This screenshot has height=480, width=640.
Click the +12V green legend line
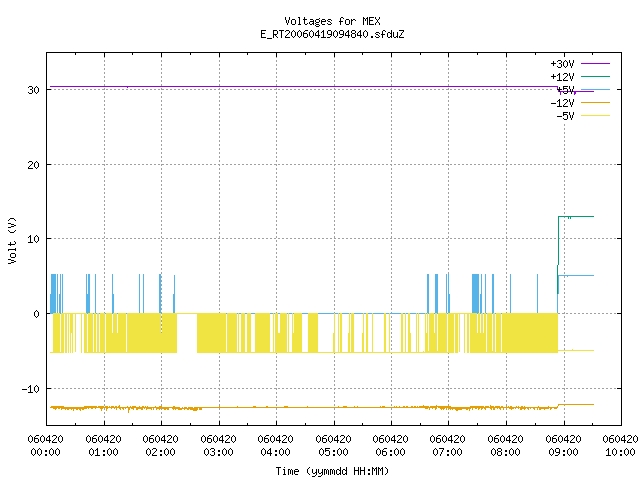point(595,76)
